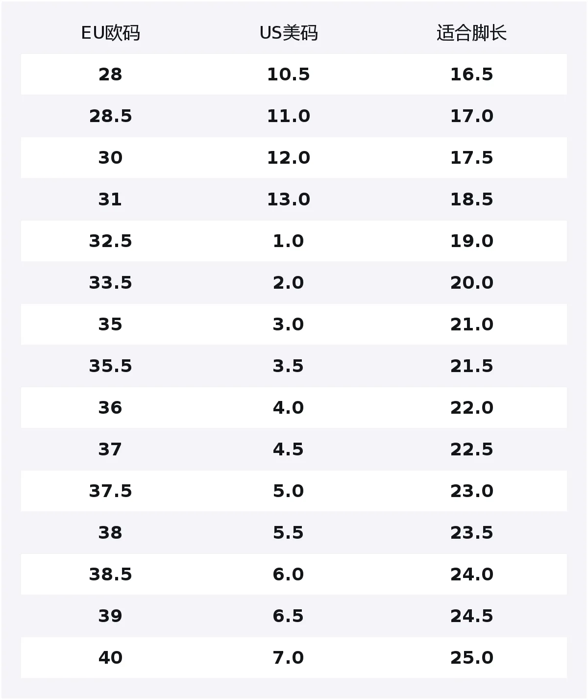Click foot length 21.0 cell
Image resolution: width=588 pixels, height=700 pixels.
tap(471, 325)
